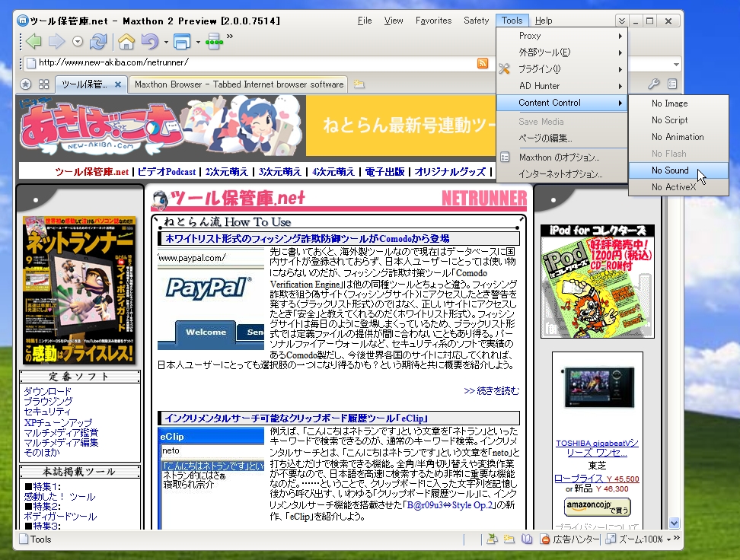
Task: Click XPチューンアップ sidebar link
Action: pyautogui.click(x=58, y=422)
